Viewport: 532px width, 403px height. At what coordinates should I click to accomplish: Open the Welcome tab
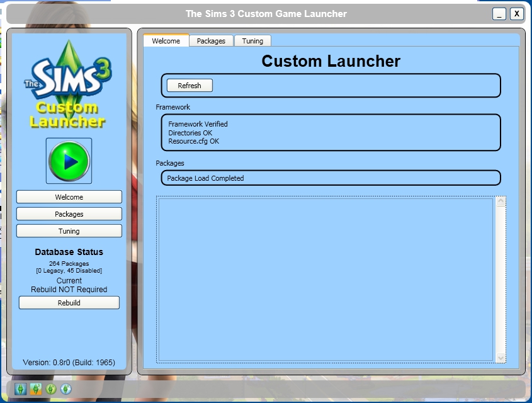166,40
